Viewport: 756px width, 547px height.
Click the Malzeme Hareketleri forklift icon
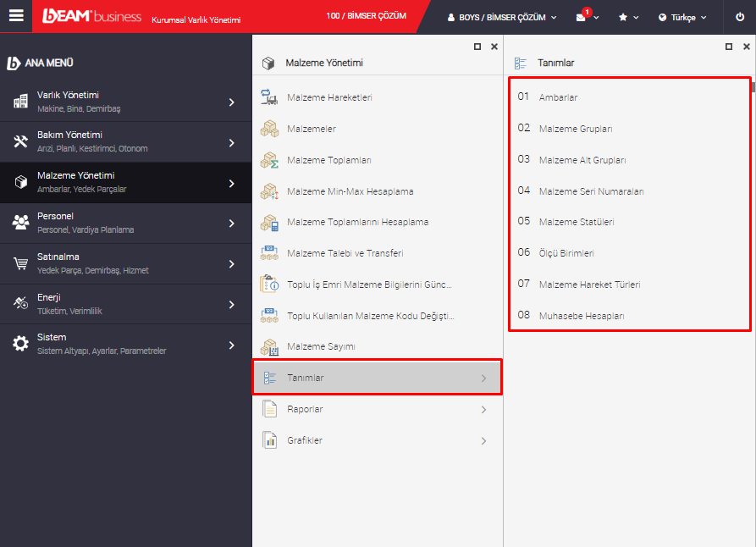point(269,97)
